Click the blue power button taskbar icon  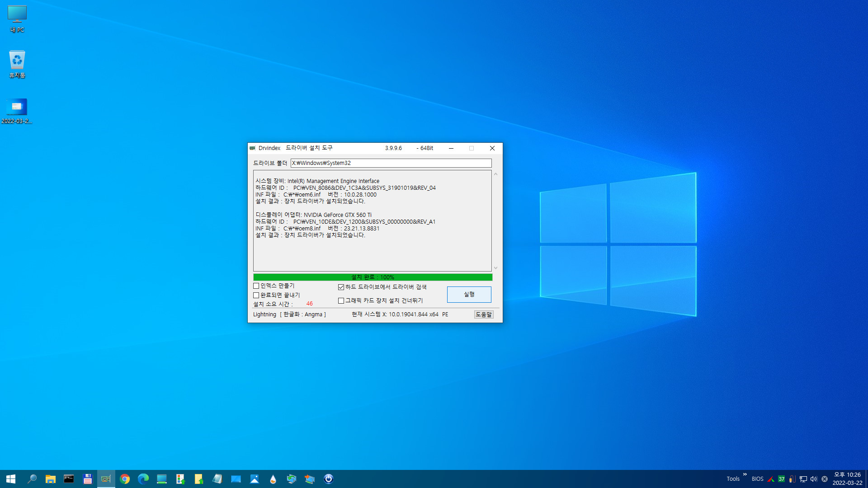tap(329, 479)
